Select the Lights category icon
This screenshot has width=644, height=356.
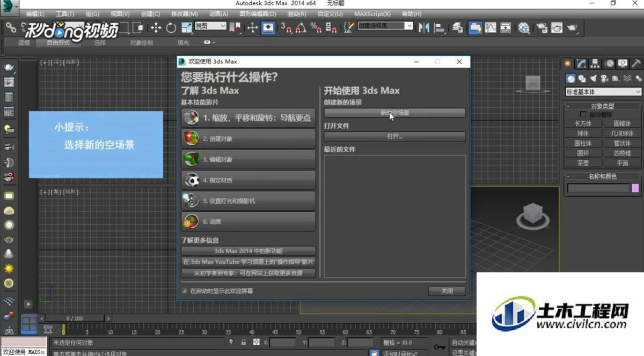point(594,78)
